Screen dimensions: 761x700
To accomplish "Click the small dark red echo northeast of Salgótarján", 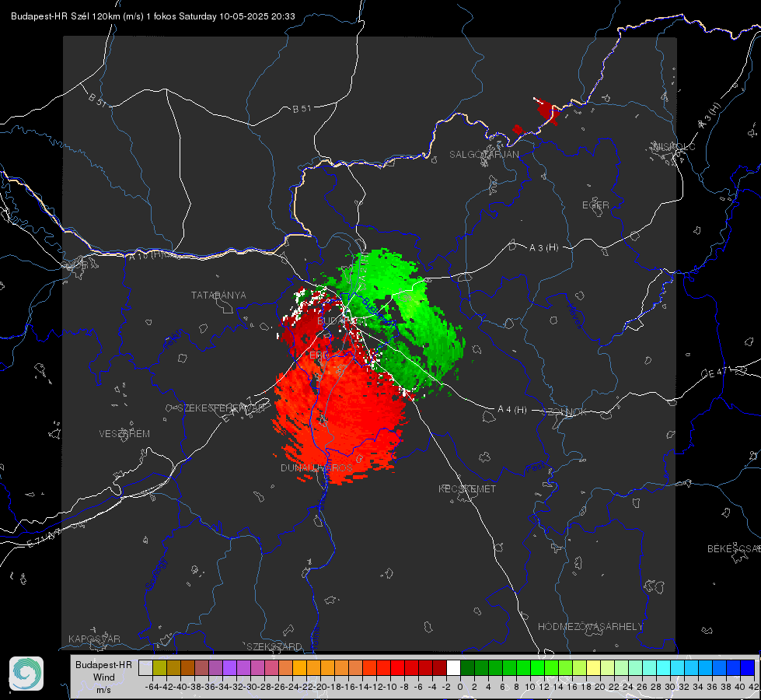I will pyautogui.click(x=547, y=110).
